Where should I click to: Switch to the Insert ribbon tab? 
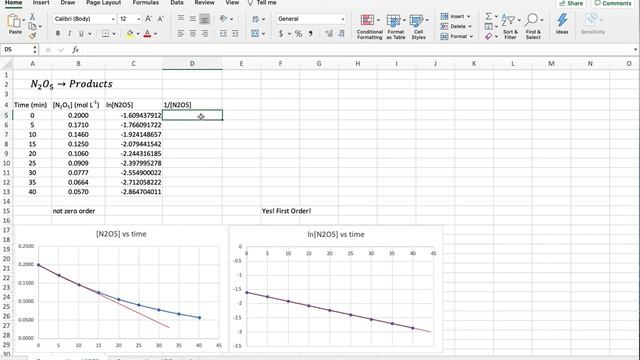point(41,3)
